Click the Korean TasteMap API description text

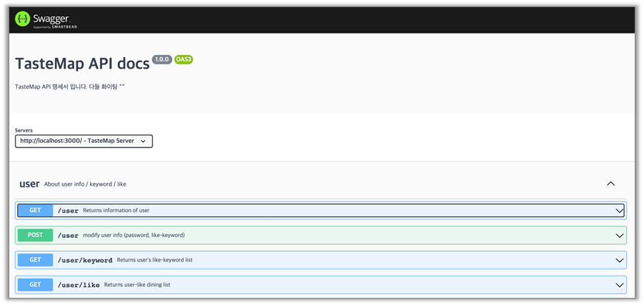point(70,86)
